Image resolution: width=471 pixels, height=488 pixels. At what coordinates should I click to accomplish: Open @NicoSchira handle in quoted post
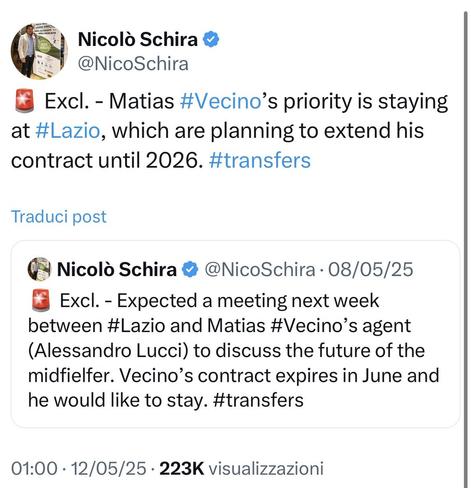click(260, 269)
